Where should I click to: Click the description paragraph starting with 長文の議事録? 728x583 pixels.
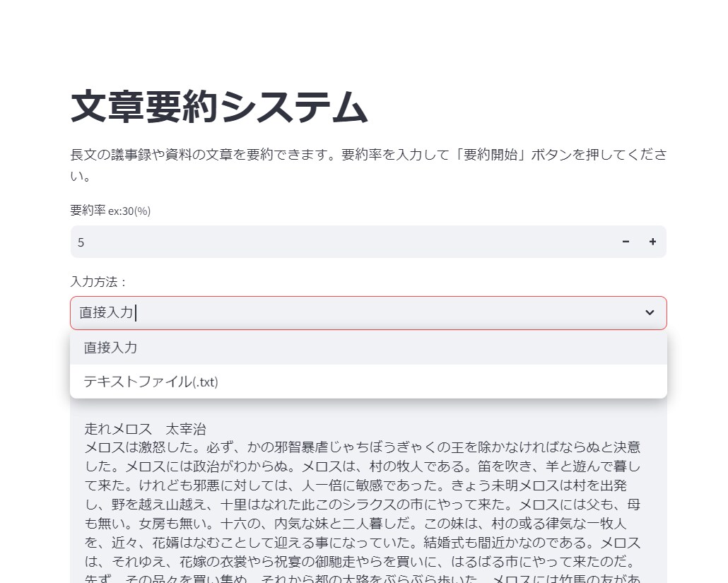coord(368,165)
